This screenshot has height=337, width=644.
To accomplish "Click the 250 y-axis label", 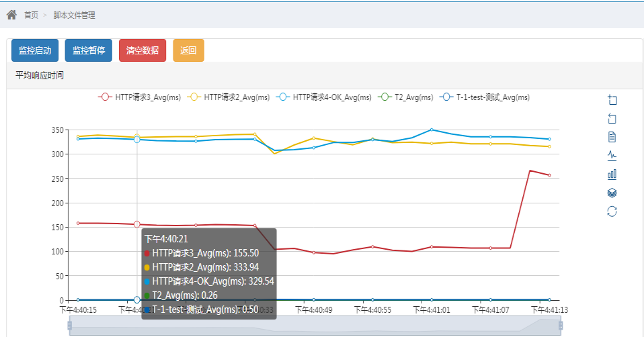I will point(57,179).
